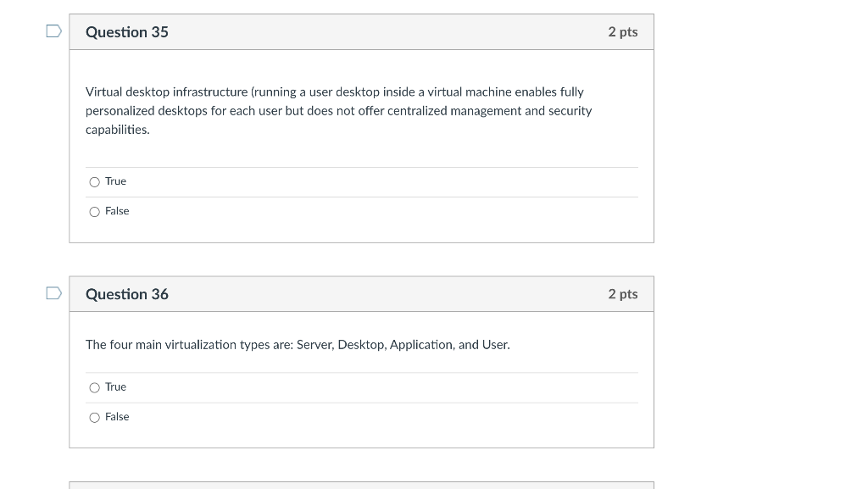Click the Question 35 answer area divider
Image resolution: width=868 pixels, height=489 pixels.
tap(362, 166)
